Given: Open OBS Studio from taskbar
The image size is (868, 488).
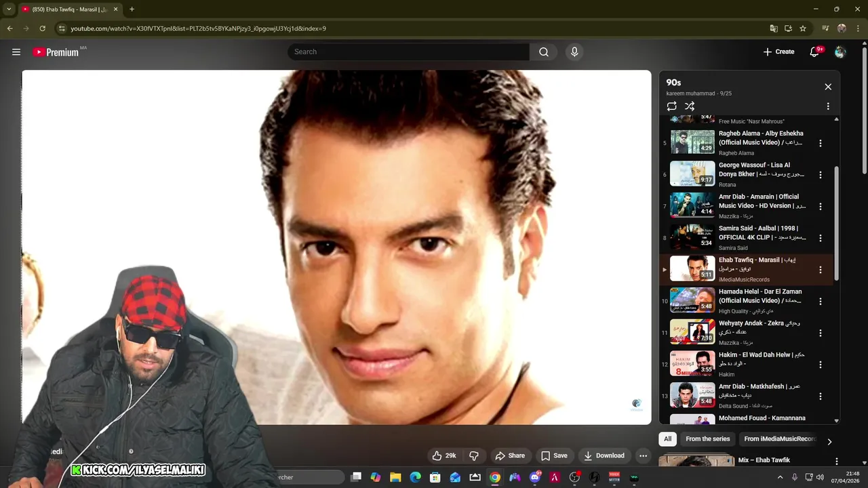Looking at the screenshot, I should point(574,477).
